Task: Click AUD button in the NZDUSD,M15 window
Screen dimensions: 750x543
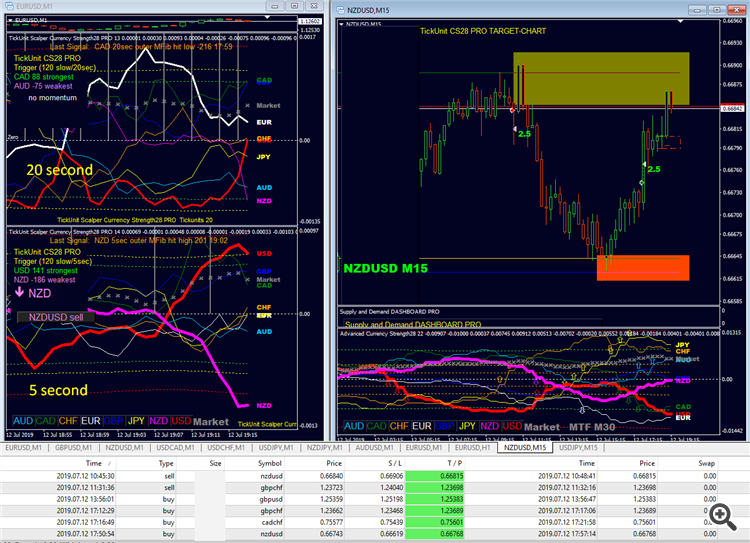Action: [x=354, y=426]
